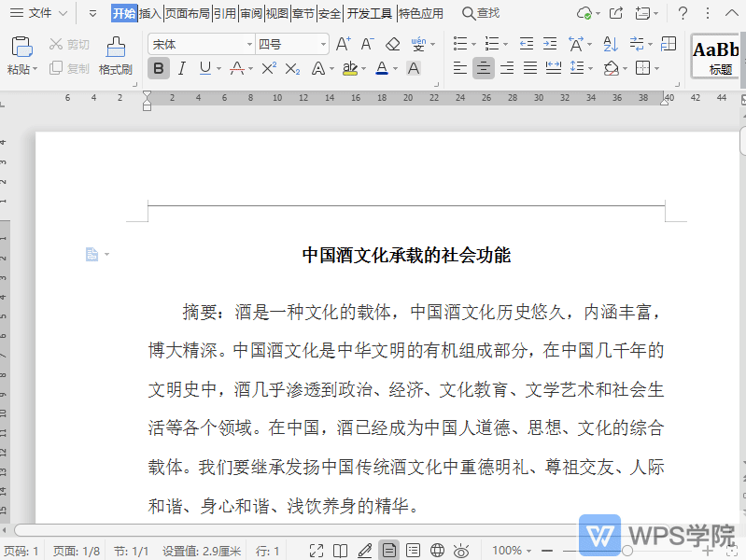Increase font size with A+ icon
Screen dimensions: 746x560
pyautogui.click(x=343, y=44)
